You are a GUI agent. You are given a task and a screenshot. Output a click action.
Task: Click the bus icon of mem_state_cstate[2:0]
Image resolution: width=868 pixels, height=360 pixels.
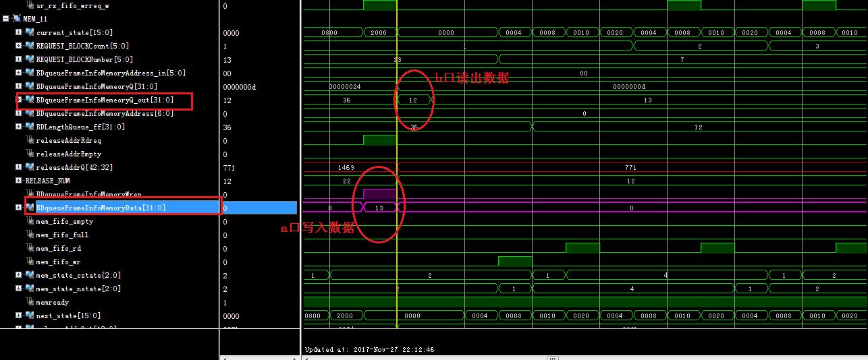(x=30, y=275)
